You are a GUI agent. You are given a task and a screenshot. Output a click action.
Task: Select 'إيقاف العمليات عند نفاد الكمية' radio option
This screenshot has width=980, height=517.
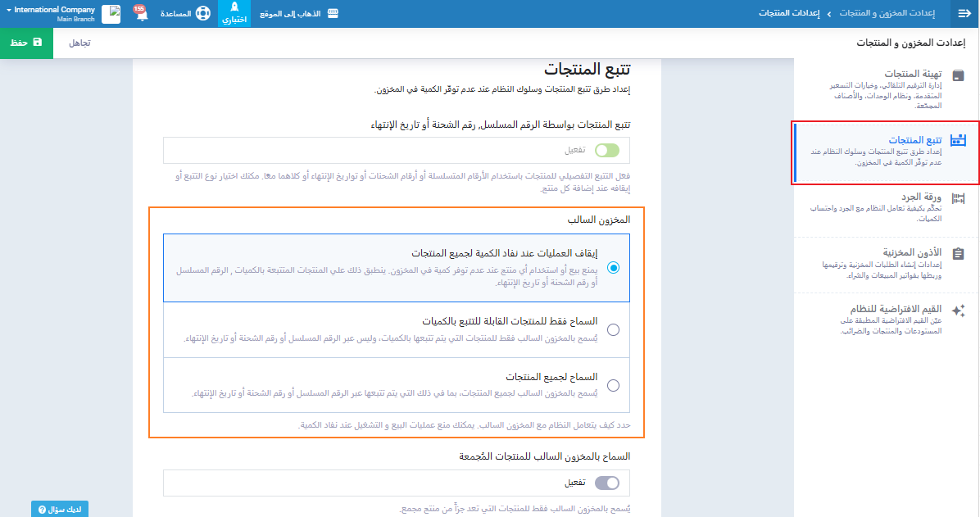(x=614, y=267)
